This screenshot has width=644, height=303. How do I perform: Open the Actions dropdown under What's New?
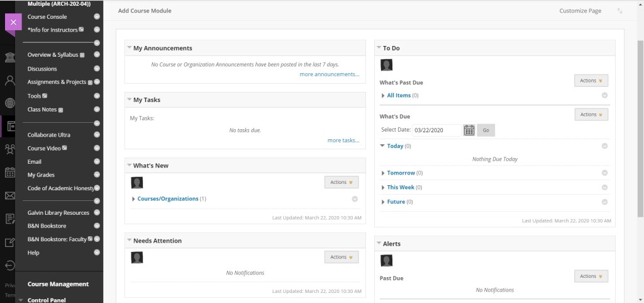click(x=341, y=182)
